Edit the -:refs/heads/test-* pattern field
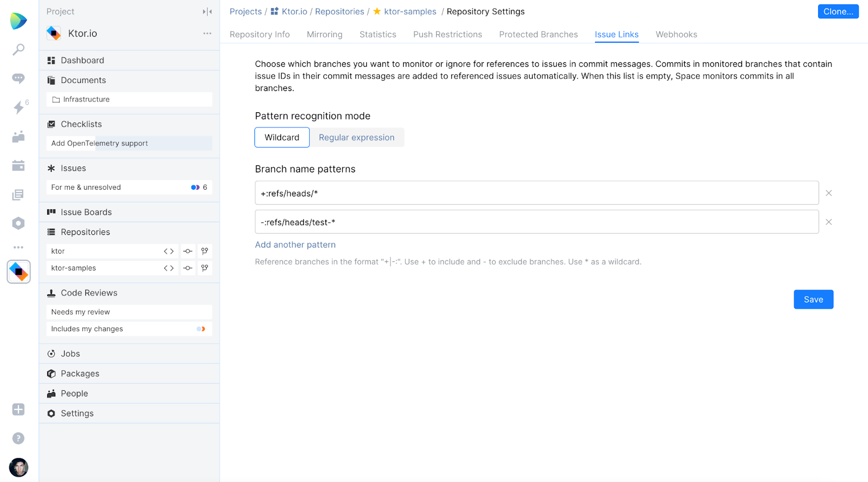Viewport: 868px width, 482px height. pos(537,222)
